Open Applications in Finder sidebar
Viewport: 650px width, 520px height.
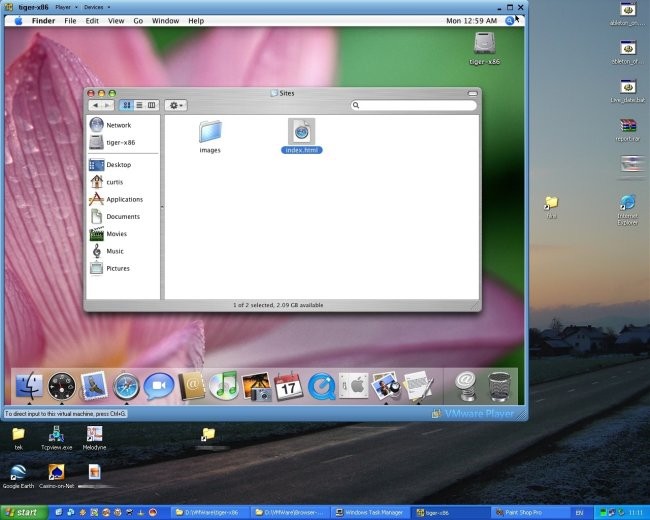click(x=116, y=199)
